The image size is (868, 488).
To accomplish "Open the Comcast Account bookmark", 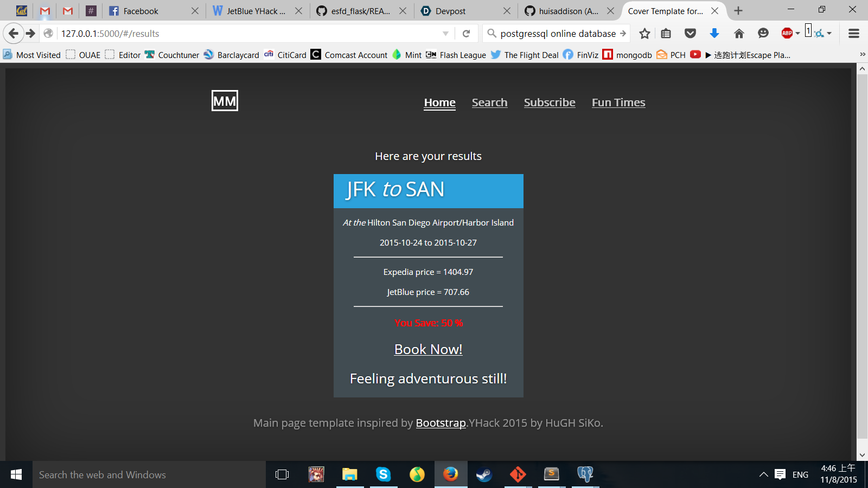I will tap(349, 55).
